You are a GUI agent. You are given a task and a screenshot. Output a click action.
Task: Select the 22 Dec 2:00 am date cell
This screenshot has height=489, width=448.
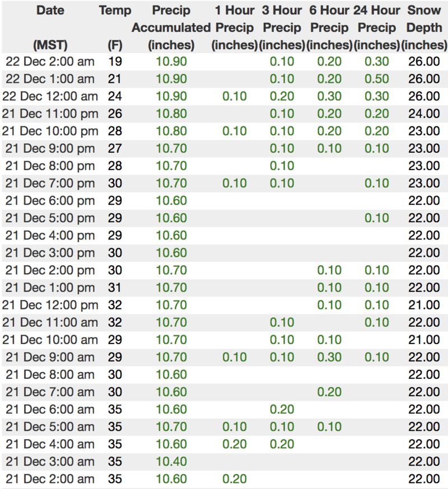50,62
